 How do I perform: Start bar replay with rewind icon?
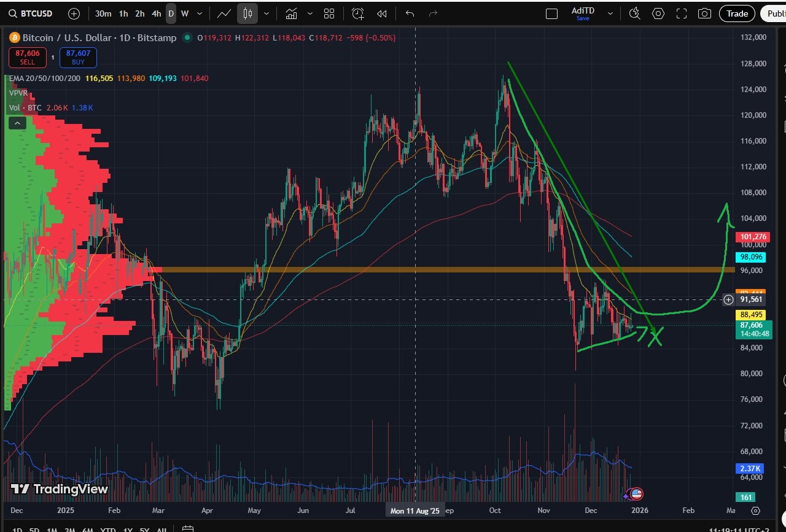coord(382,13)
